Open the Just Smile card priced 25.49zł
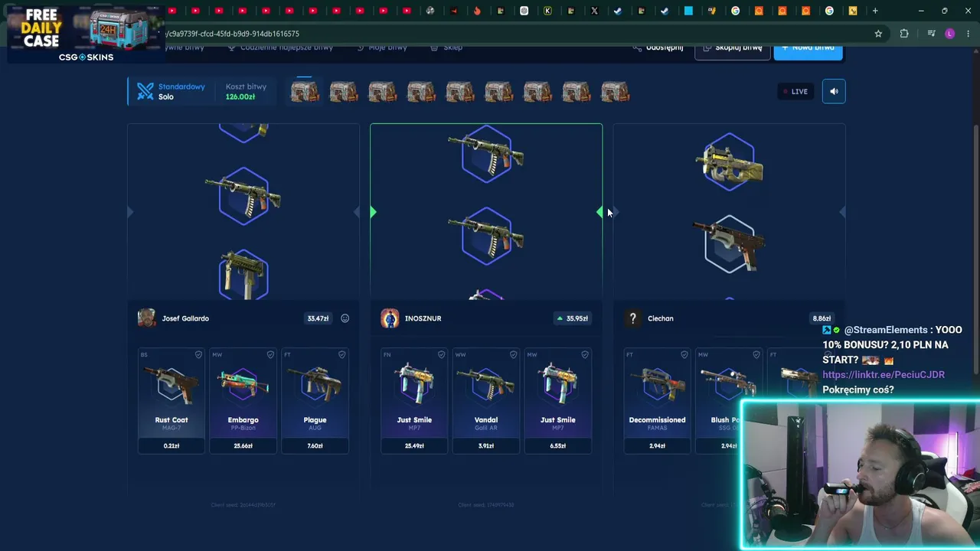Screen dimensions: 980x551 click(x=414, y=400)
